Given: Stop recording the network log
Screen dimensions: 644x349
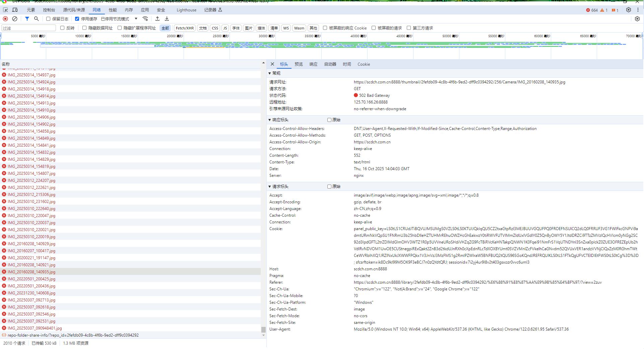Looking at the screenshot, I should coord(5,19).
